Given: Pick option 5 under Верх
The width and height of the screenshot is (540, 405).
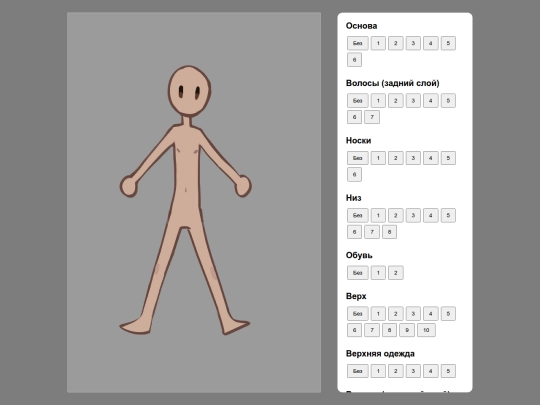Looking at the screenshot, I should click(x=448, y=314).
